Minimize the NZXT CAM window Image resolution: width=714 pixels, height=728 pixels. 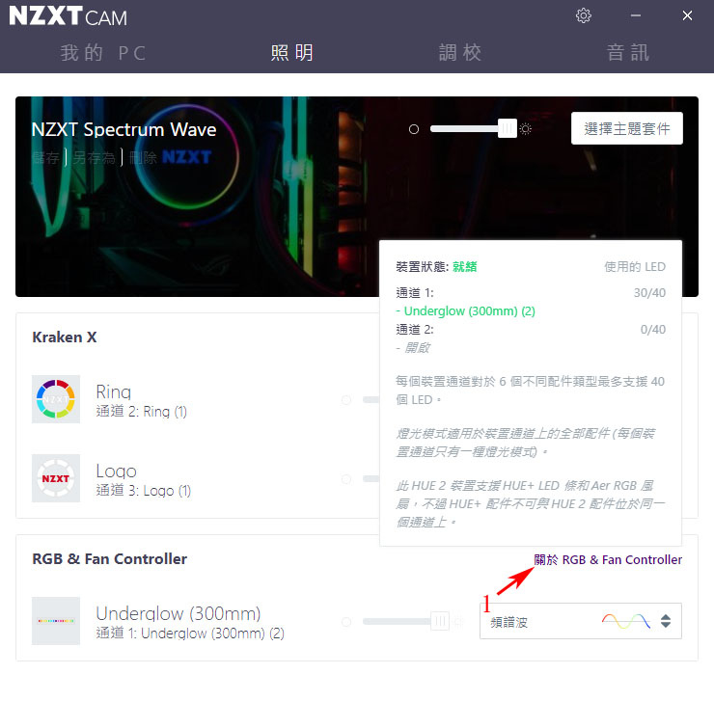coord(636,15)
